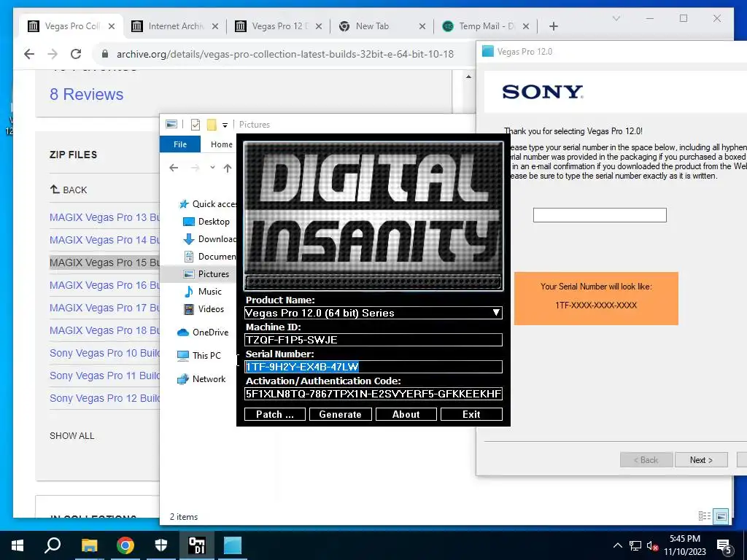Click network icon in system tray
Image resolution: width=747 pixels, height=560 pixels.
point(635,545)
